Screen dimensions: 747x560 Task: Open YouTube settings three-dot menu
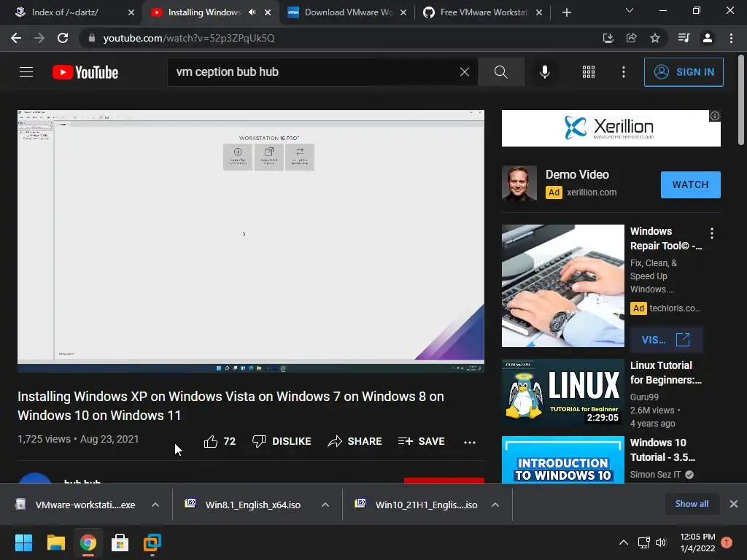[x=624, y=72]
